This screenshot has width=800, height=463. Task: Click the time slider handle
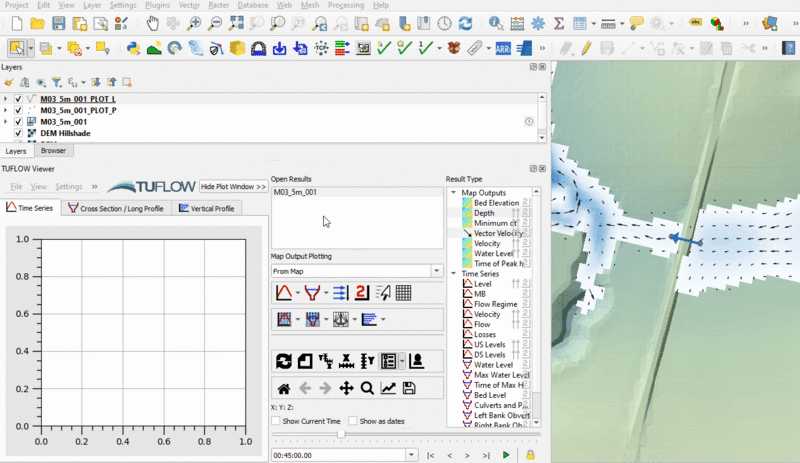pos(342,434)
